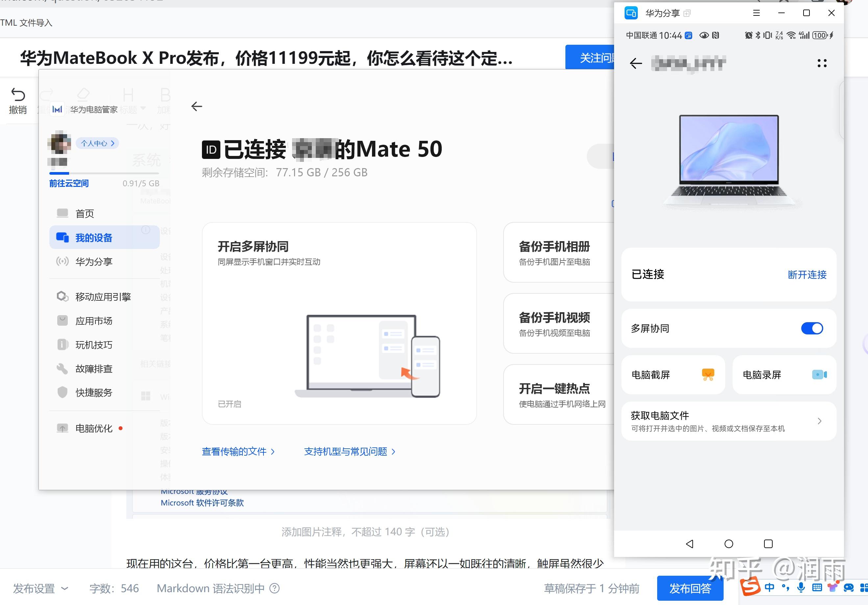Image resolution: width=868 pixels, height=605 pixels.
Task: Open 电脑优化 sidebar item
Action: pyautogui.click(x=104, y=428)
